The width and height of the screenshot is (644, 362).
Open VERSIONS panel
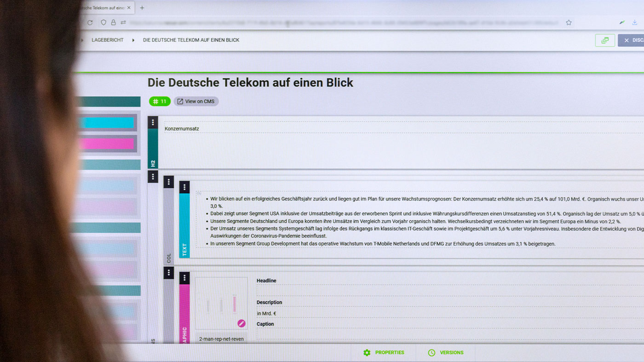point(445,353)
